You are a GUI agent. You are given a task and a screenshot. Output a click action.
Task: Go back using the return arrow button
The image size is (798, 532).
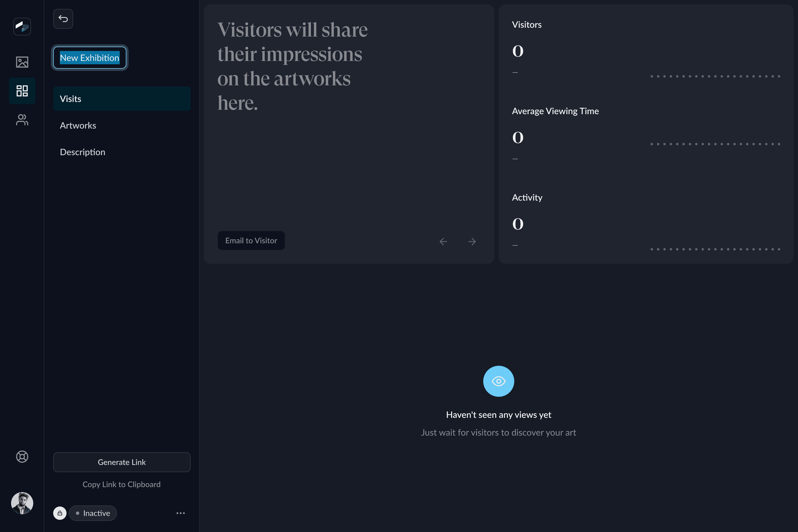(63, 19)
